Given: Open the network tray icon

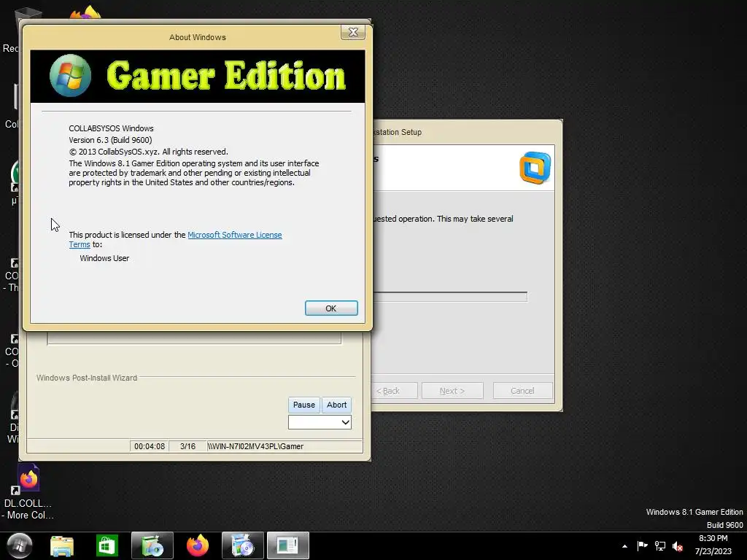Looking at the screenshot, I should pos(659,545).
